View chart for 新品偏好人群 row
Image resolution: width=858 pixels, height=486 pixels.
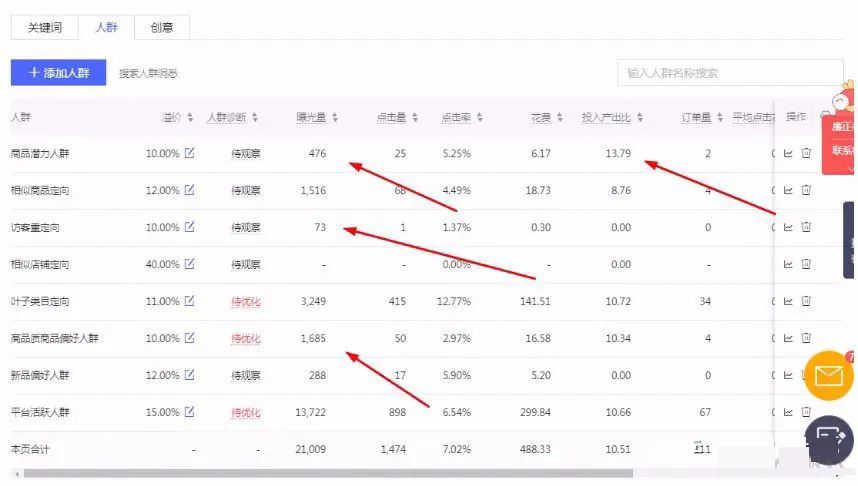point(788,375)
